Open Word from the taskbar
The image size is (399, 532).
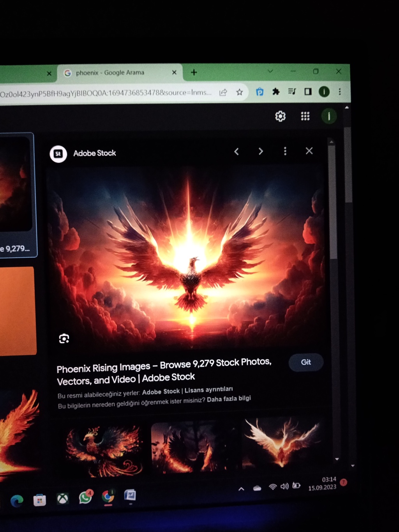130,495
